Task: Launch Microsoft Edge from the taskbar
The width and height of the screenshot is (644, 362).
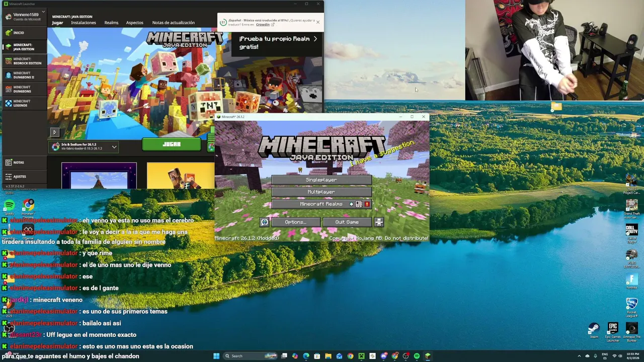Action: click(x=306, y=356)
